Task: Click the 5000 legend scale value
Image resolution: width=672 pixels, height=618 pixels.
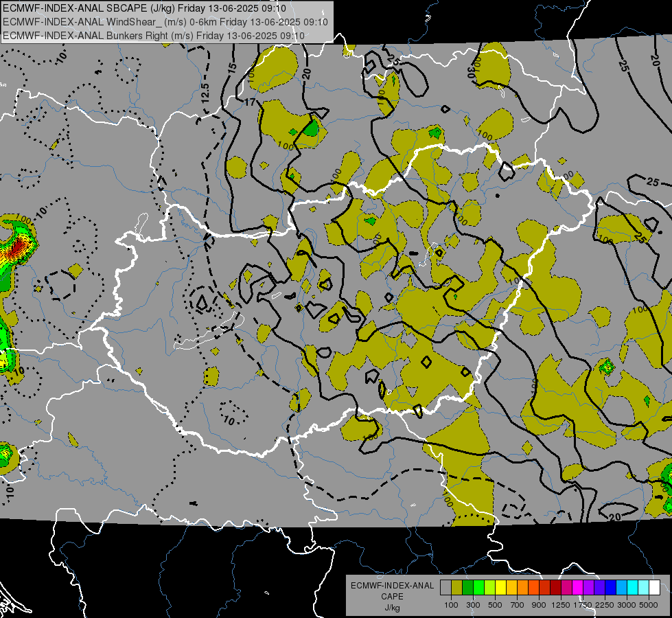Action: [649, 605]
